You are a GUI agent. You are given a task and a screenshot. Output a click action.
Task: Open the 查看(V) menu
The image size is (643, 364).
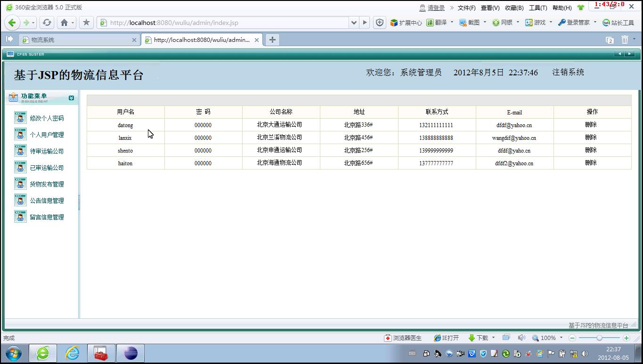click(x=490, y=8)
